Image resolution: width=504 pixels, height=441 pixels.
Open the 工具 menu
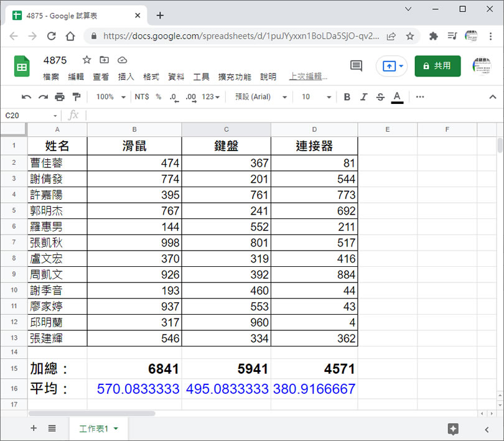[201, 77]
